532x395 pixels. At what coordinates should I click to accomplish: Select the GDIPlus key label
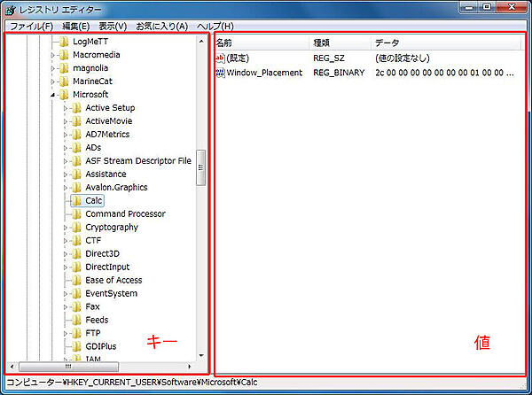101,346
